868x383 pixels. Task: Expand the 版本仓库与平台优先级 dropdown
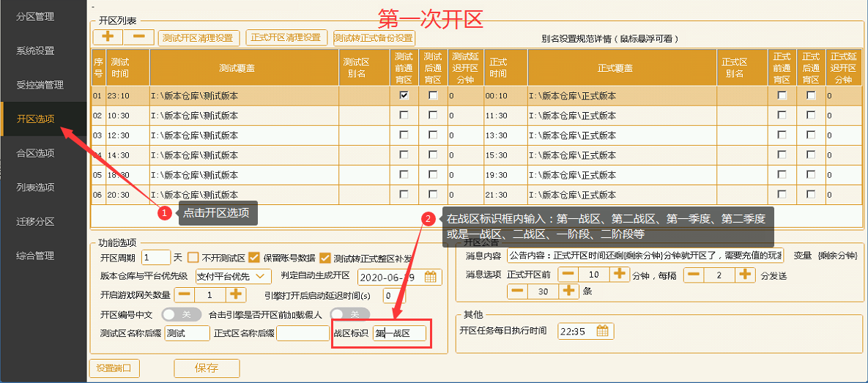[262, 276]
